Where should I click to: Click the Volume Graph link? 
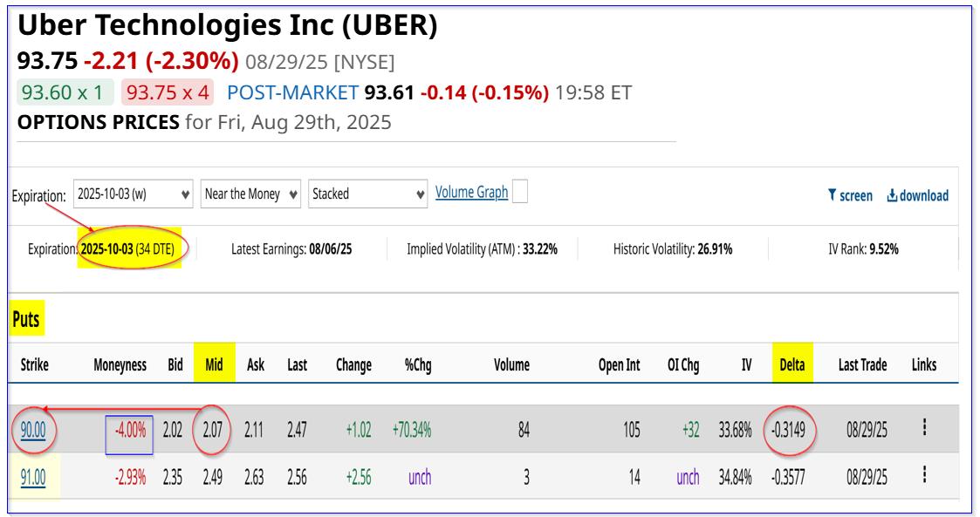(471, 193)
